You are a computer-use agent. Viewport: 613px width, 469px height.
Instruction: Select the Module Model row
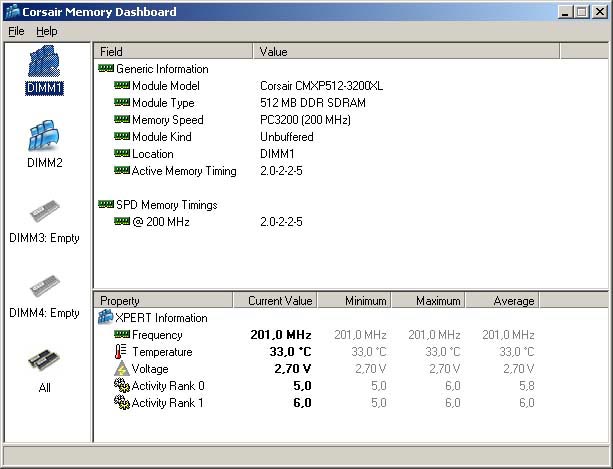pos(166,86)
